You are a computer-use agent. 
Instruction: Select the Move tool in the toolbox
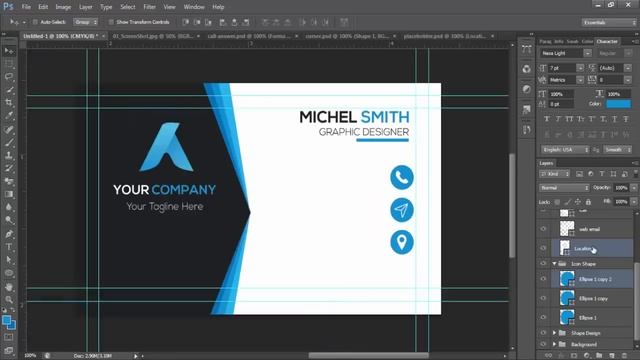click(9, 51)
